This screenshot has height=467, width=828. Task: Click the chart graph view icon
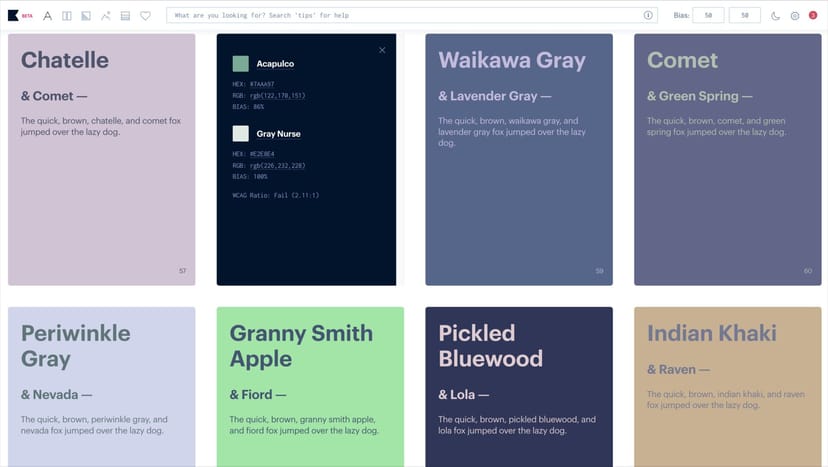106,16
